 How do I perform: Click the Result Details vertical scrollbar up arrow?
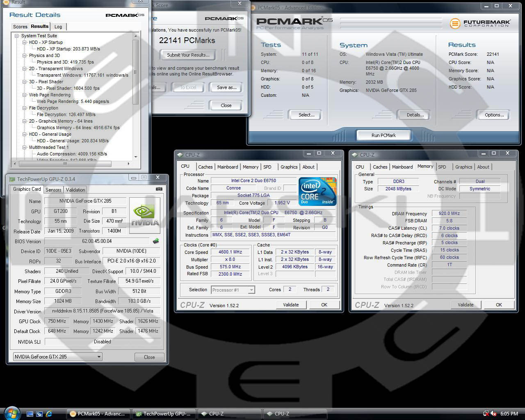point(136,36)
